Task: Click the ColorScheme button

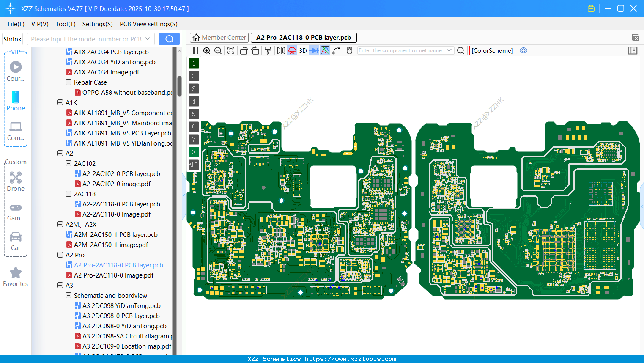Action: click(492, 51)
